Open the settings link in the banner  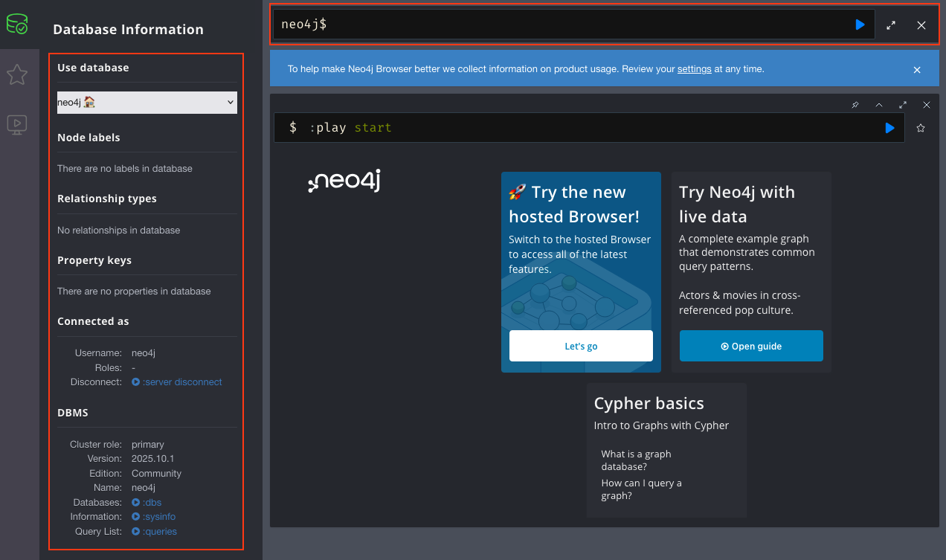(x=695, y=69)
